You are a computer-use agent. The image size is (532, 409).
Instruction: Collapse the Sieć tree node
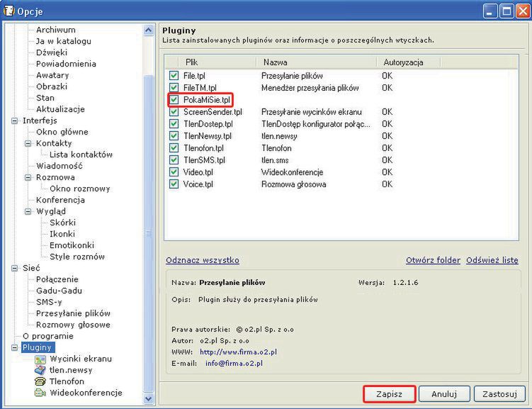click(x=14, y=268)
